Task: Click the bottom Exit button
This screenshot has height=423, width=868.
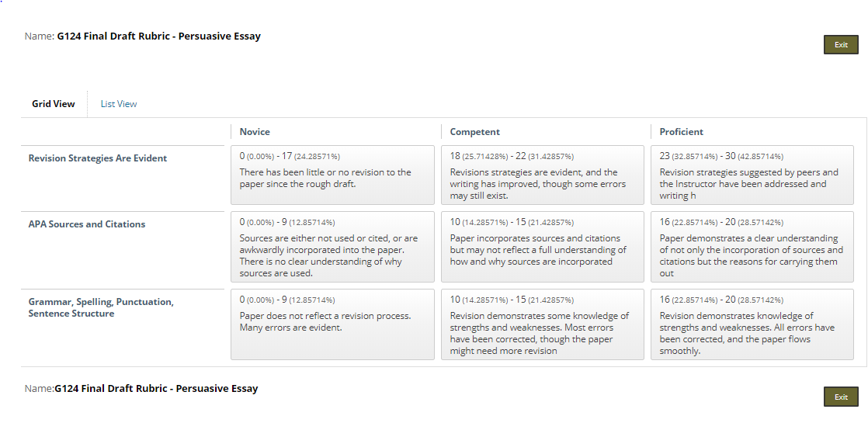Action: pyautogui.click(x=841, y=397)
